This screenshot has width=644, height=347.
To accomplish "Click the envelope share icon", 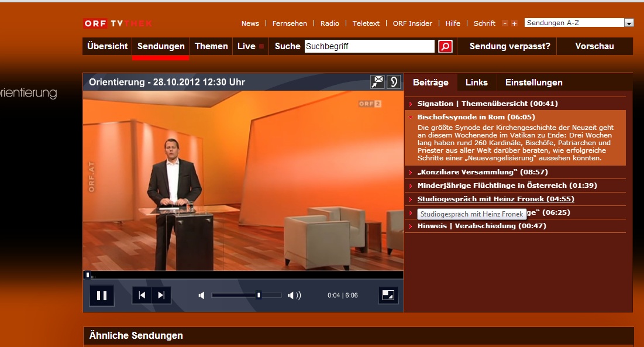I will coord(377,83).
